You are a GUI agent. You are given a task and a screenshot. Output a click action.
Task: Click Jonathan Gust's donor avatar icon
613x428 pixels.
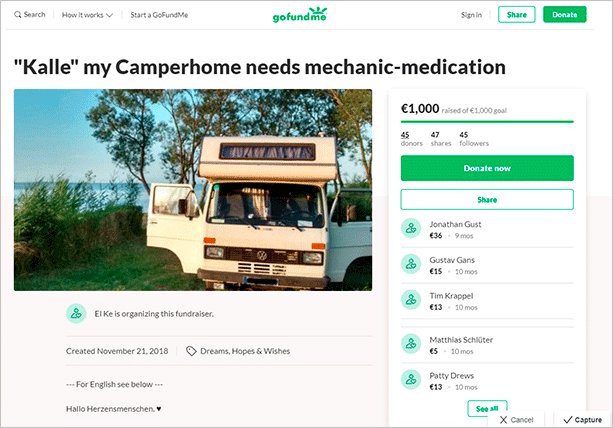pyautogui.click(x=411, y=228)
